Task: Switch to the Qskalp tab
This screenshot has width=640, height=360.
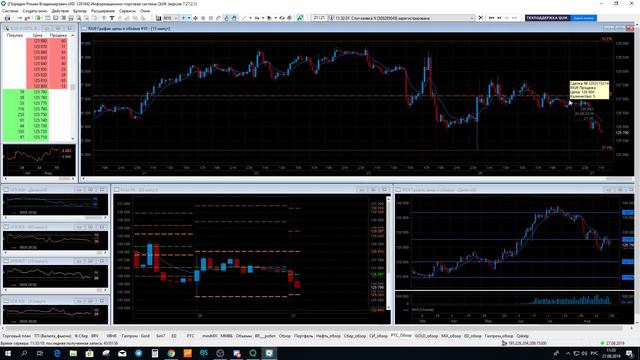Action: point(522,336)
